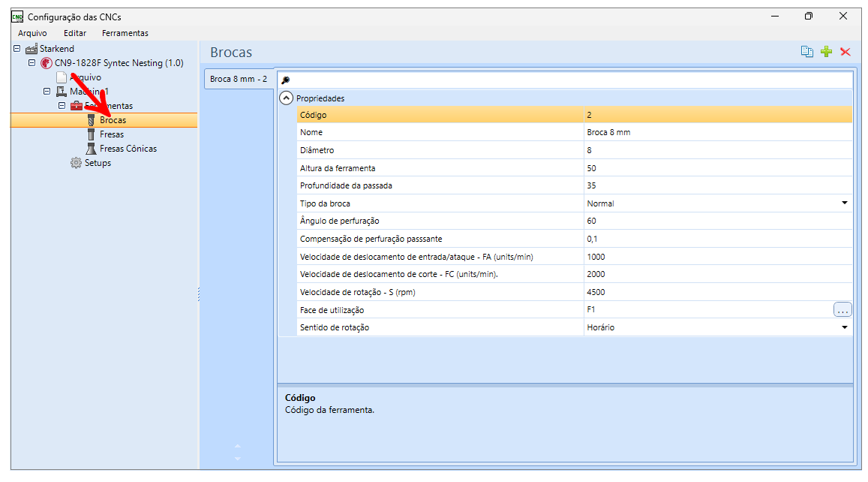Select the corte FC velocity label

click(399, 274)
